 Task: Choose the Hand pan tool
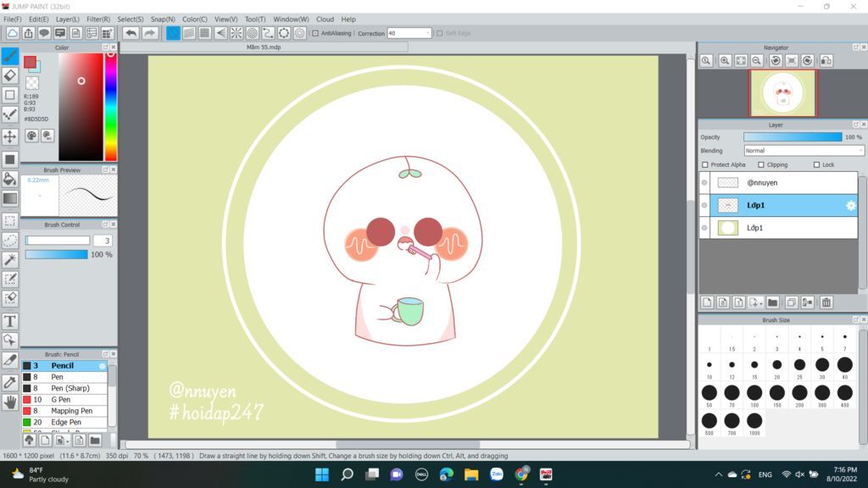pos(10,402)
